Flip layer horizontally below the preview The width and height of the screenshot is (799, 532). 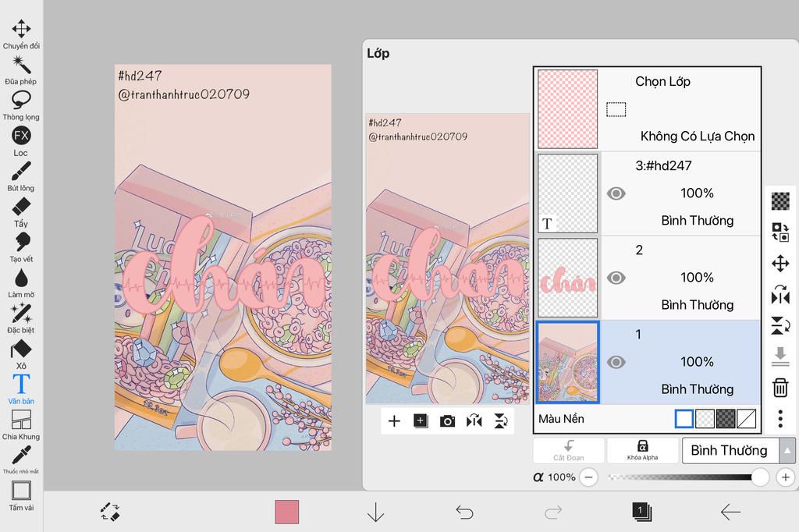click(474, 421)
